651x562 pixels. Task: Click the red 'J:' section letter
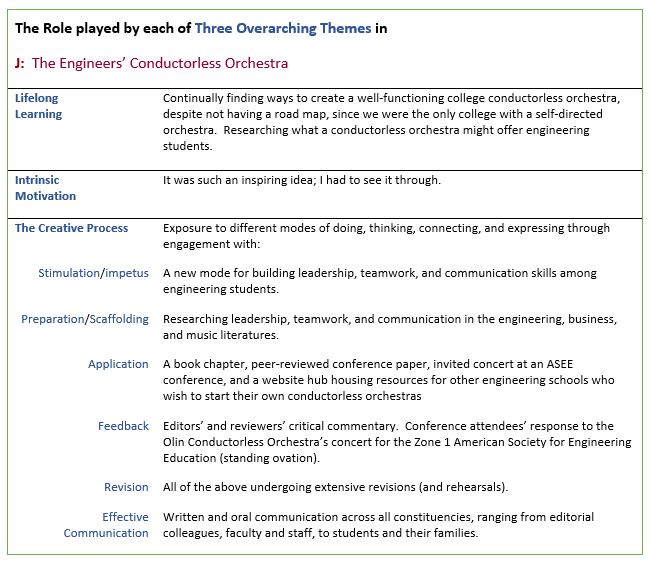(x=20, y=63)
